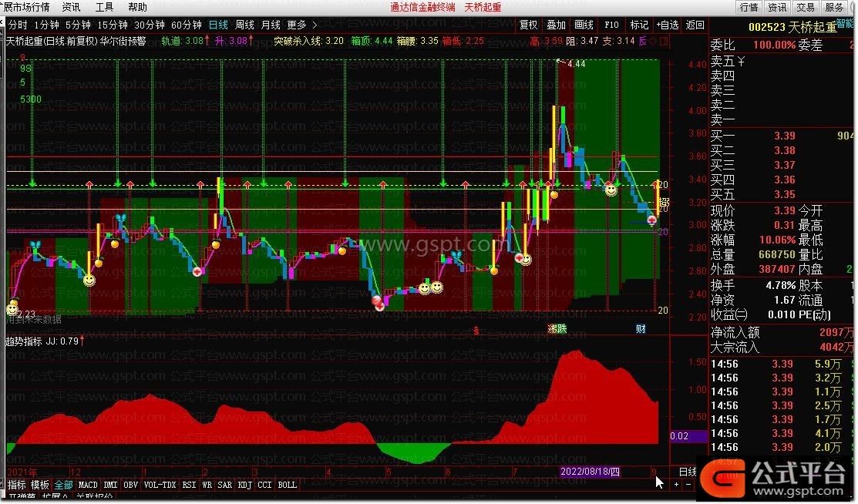Image resolution: width=858 pixels, height=504 pixels.
Task: Open the 复权 adjustment options
Action: [x=529, y=25]
